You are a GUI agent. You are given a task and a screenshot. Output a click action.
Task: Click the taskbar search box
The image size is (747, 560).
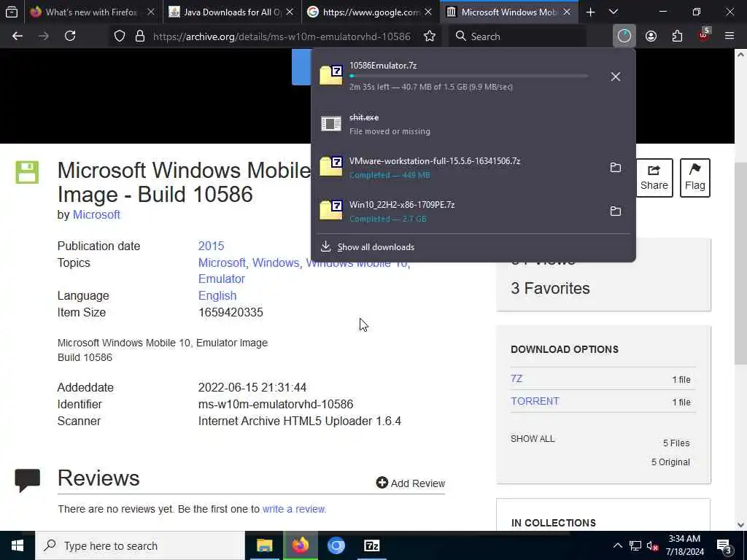pos(139,545)
